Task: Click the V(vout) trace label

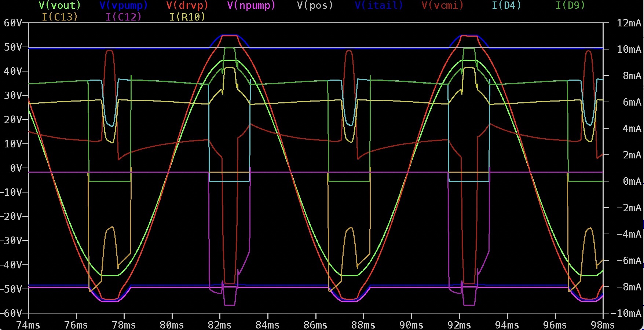Action: tap(59, 5)
